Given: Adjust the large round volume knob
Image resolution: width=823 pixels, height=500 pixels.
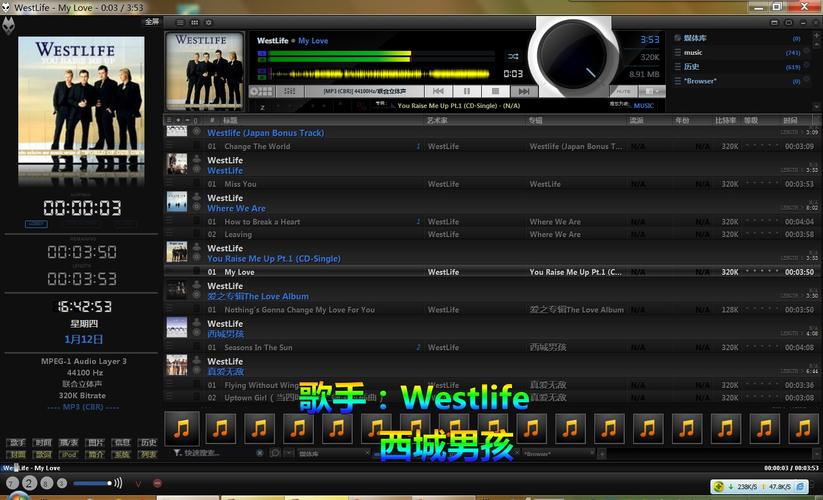Looking at the screenshot, I should 573,55.
